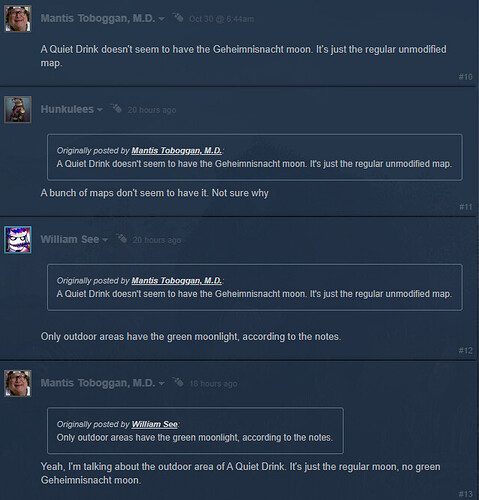
Task: Click the #10 post permalink
Action: tap(466, 77)
